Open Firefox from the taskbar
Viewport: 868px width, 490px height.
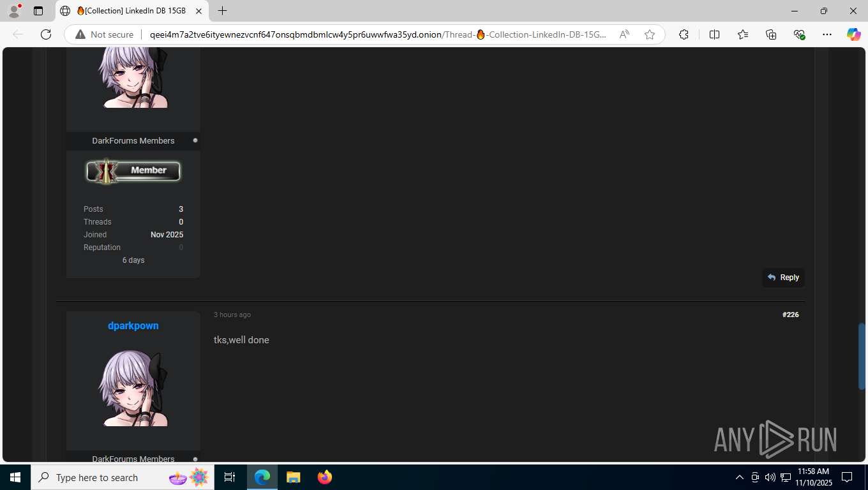[x=324, y=477]
